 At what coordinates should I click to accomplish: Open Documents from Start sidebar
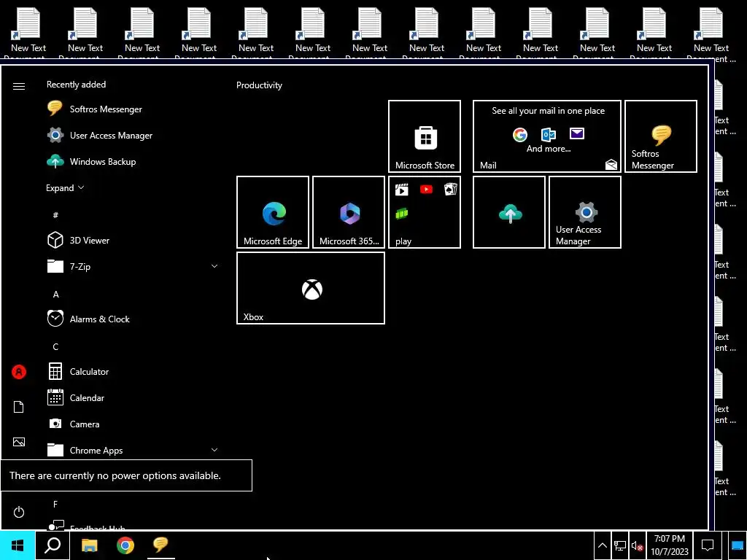click(18, 407)
